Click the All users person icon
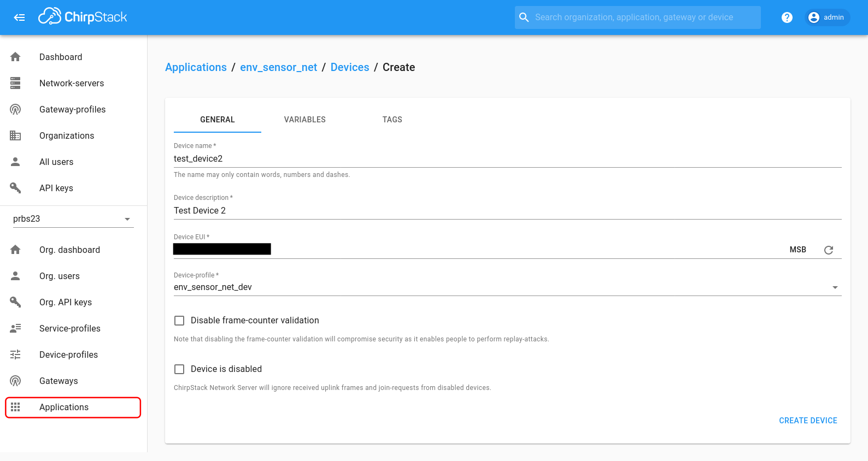Viewport: 868px width, 461px height. click(x=15, y=162)
